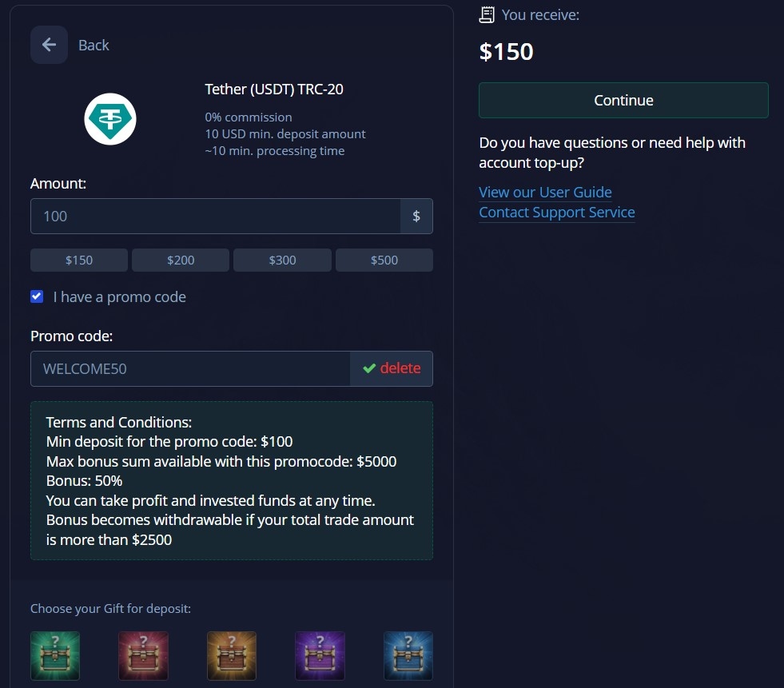The height and width of the screenshot is (688, 784).
Task: Click the dollar sign on the amount field
Action: coord(416,216)
